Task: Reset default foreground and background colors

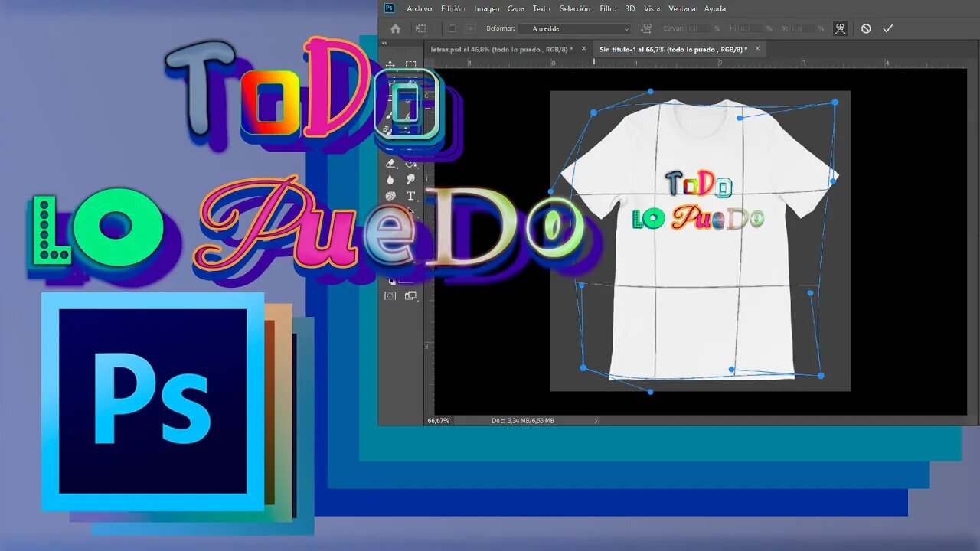Action: coord(392,282)
